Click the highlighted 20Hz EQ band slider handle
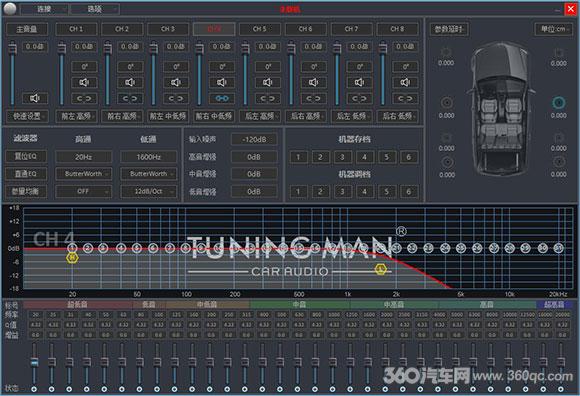This screenshot has width=580, height=396. [x=34, y=362]
